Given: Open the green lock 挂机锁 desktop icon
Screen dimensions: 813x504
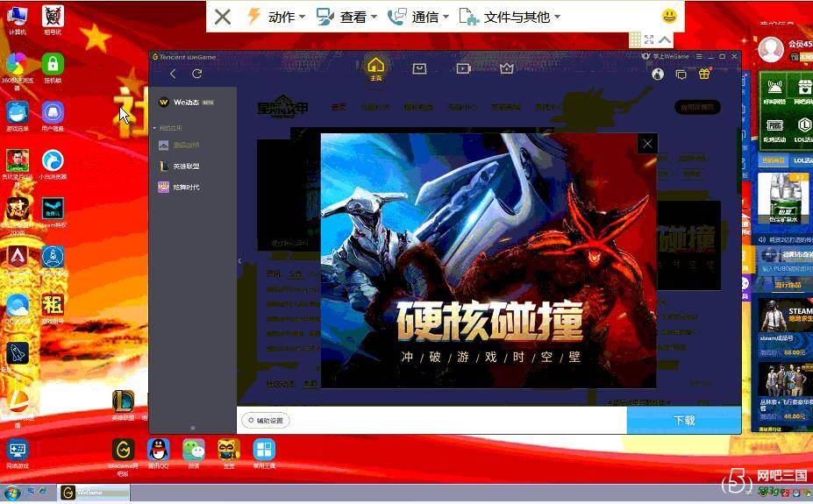Looking at the screenshot, I should click(x=53, y=67).
